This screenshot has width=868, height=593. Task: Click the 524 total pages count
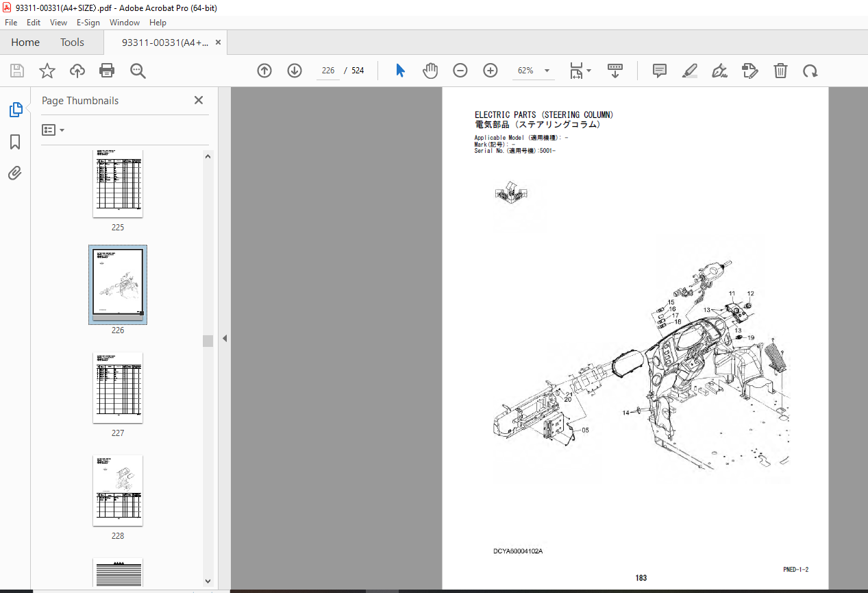pyautogui.click(x=358, y=71)
